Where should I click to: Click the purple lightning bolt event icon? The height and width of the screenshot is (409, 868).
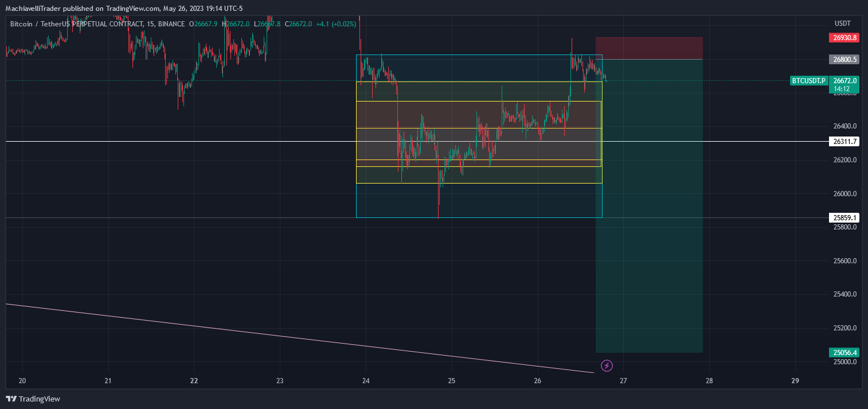[x=607, y=365]
